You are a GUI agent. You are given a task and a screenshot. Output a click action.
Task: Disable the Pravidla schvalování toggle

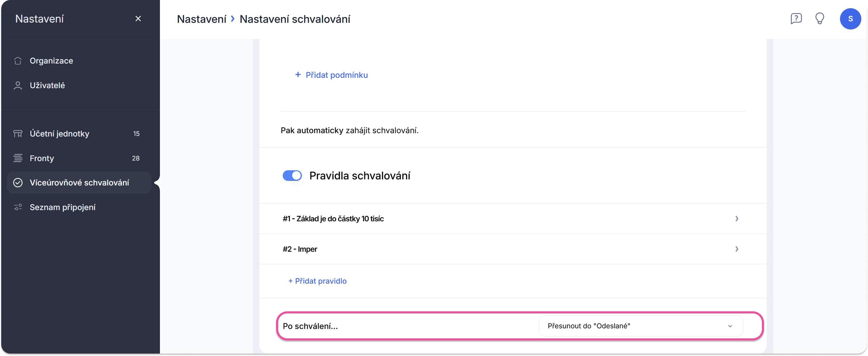click(x=292, y=175)
